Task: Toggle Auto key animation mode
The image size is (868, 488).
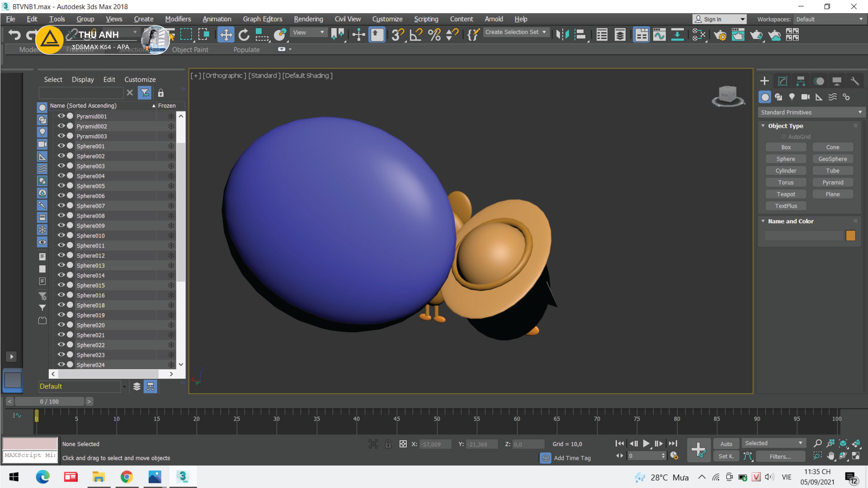Action: 726,444
